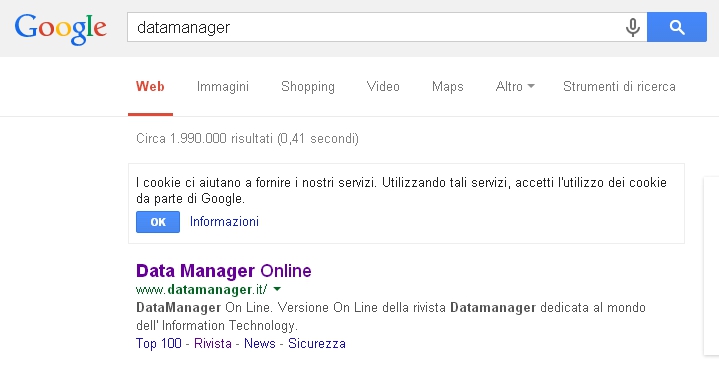719x371 pixels.
Task: Click the result count text 'Circa 1.990.000 risultati'
Action: click(x=205, y=138)
